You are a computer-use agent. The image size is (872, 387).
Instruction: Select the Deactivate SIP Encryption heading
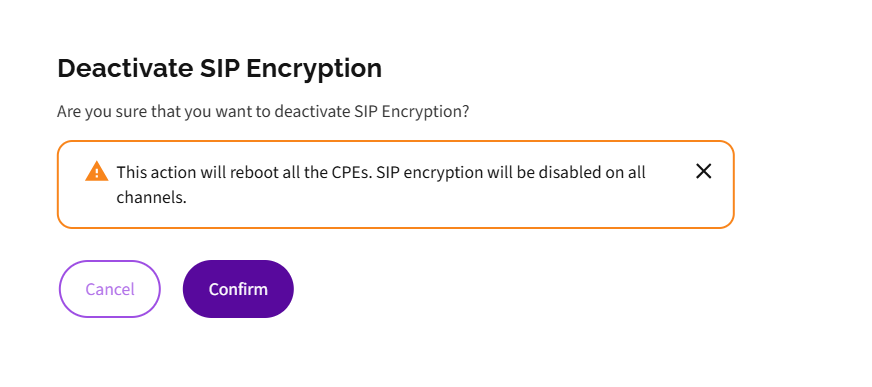point(220,68)
